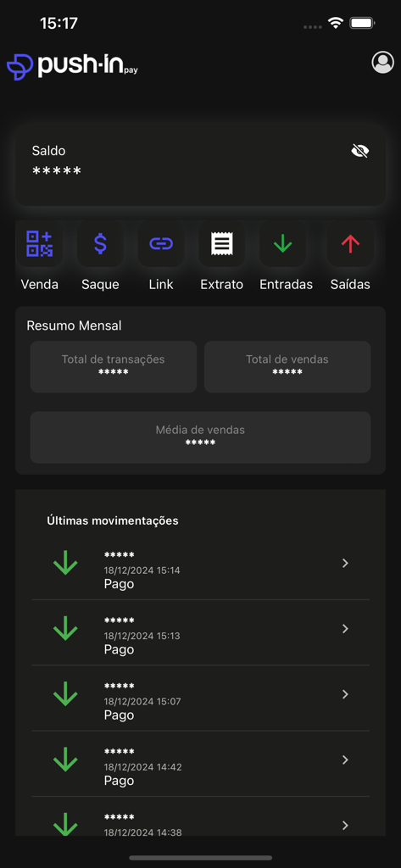The width and height of the screenshot is (401, 868).
Task: Tap the green Entradas down-arrow icon
Action: click(x=283, y=243)
